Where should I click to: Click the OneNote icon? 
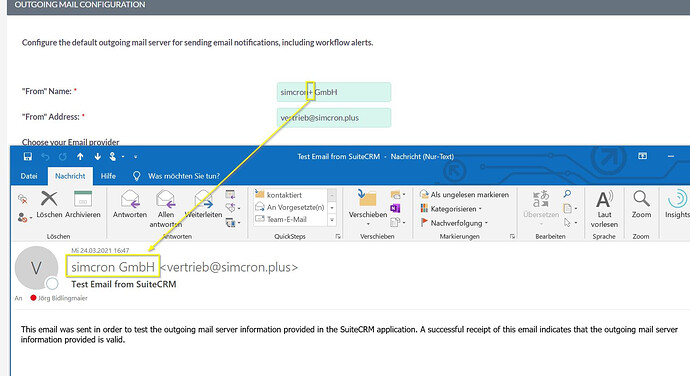[x=395, y=208]
